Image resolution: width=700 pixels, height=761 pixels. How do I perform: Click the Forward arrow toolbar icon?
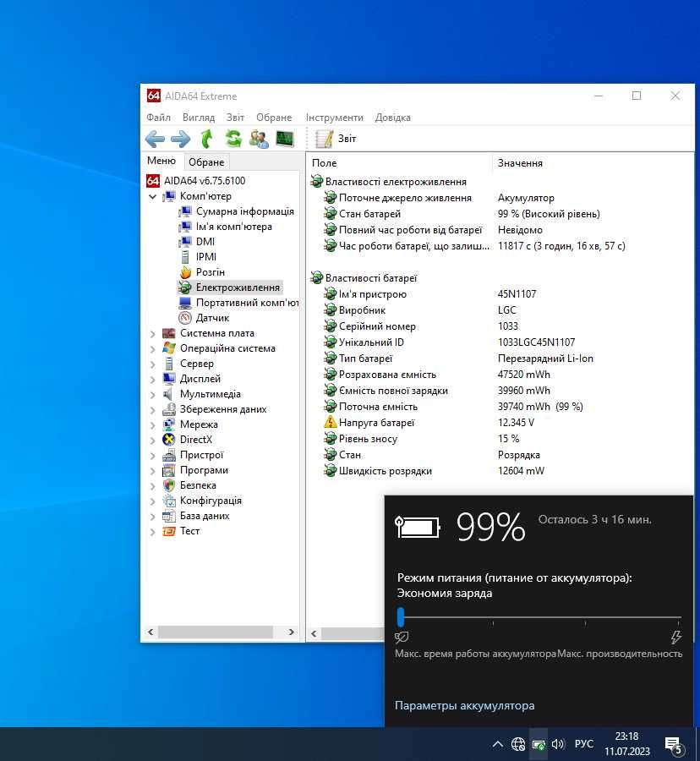coord(181,140)
